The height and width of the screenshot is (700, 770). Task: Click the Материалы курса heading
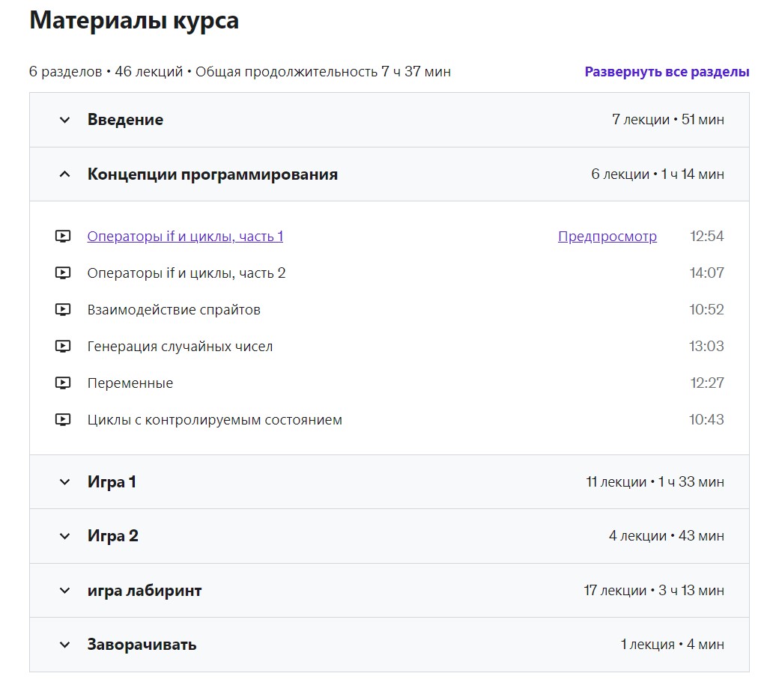point(133,20)
